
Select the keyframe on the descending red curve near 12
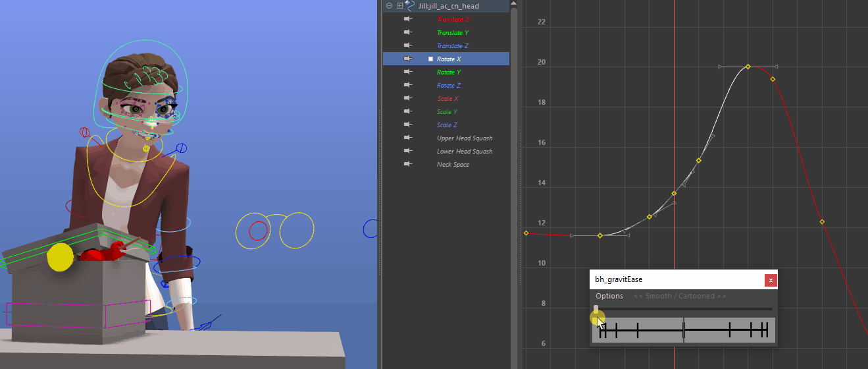(x=823, y=221)
